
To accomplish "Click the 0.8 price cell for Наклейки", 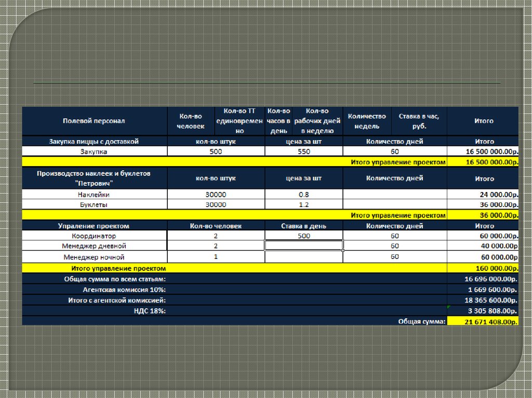I will tap(304, 195).
